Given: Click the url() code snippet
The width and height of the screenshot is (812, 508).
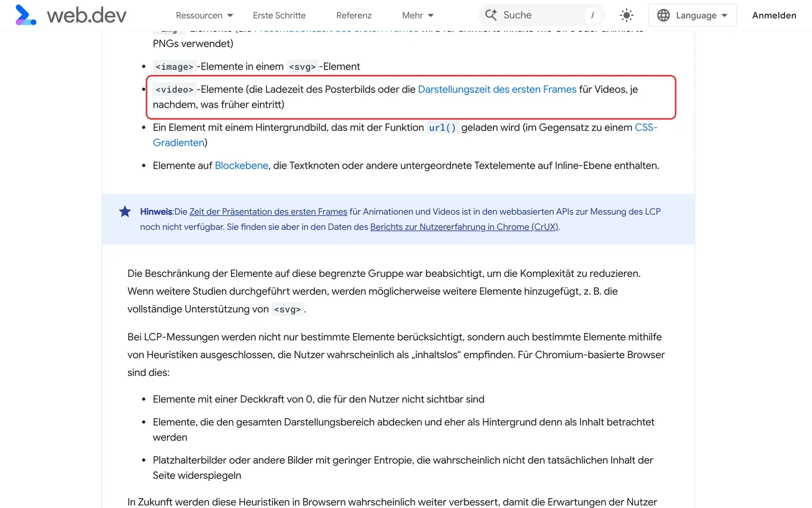Looking at the screenshot, I should tap(442, 128).
